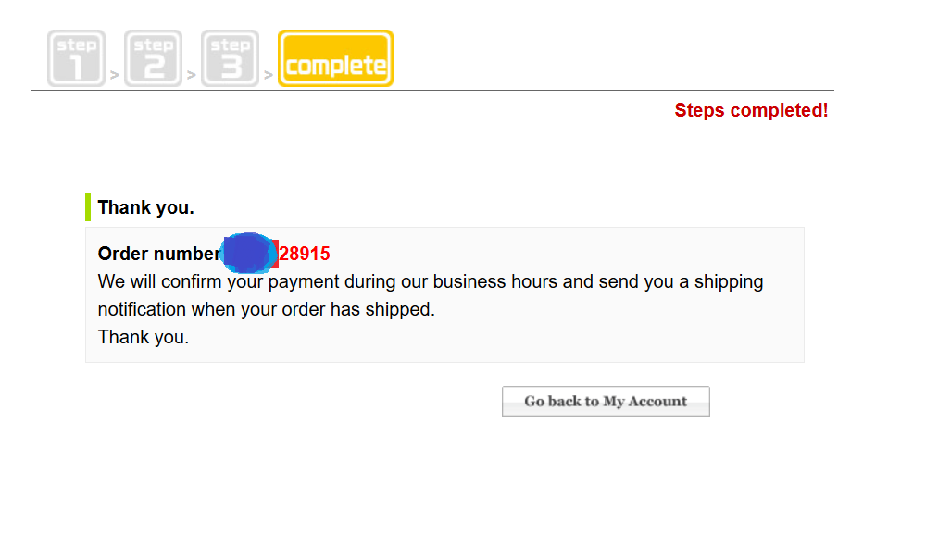The image size is (938, 560).
Task: Click the horizontal divider under the steps
Action: (432, 91)
